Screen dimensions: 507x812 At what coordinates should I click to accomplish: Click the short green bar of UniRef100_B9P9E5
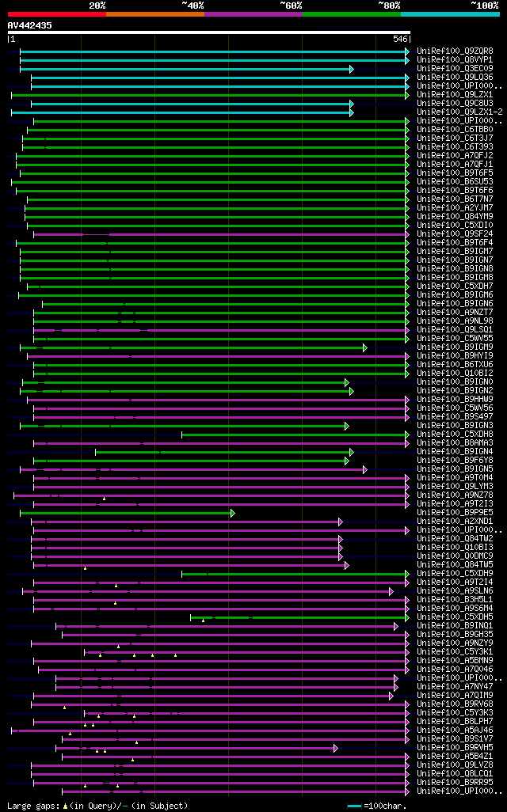click(128, 513)
